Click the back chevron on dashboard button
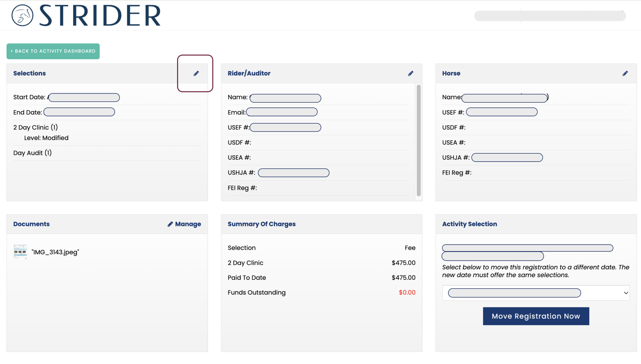Screen dimensions: 641x364 coord(12,51)
